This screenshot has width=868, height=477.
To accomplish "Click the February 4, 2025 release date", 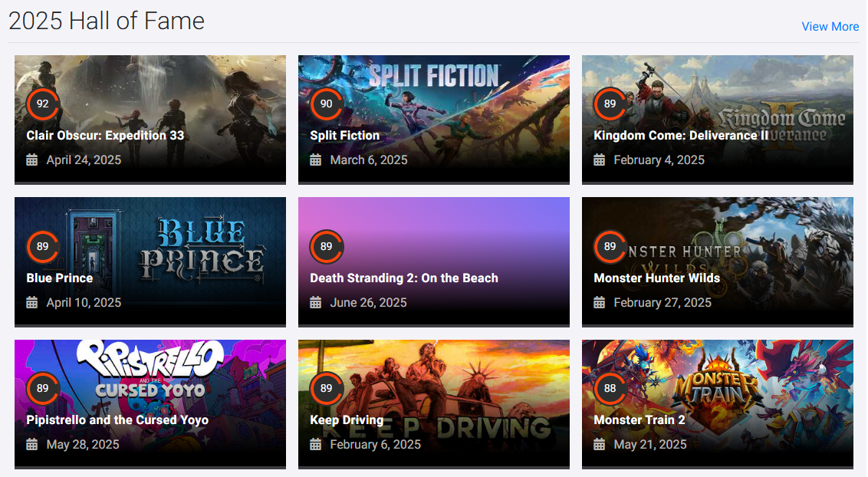I will pyautogui.click(x=659, y=160).
